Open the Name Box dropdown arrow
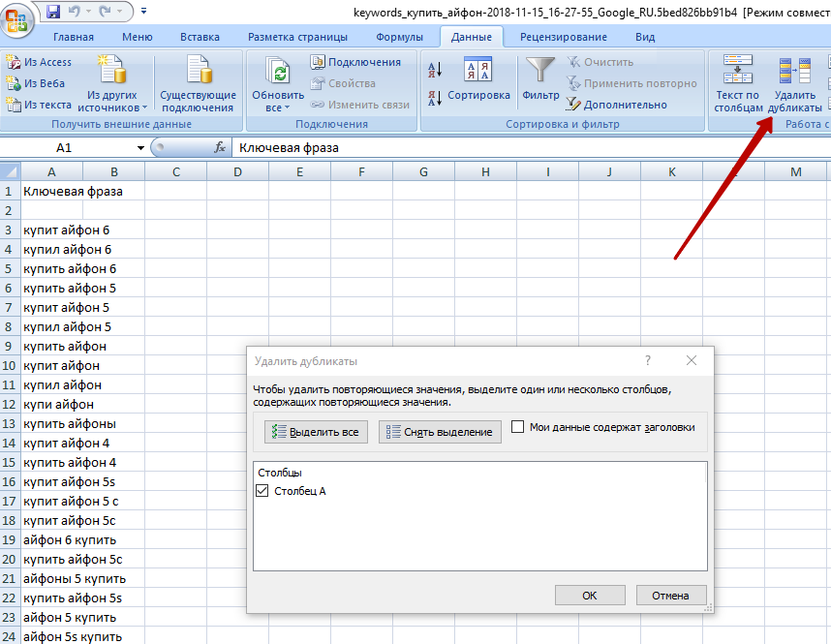This screenshot has width=831, height=644. (x=140, y=148)
